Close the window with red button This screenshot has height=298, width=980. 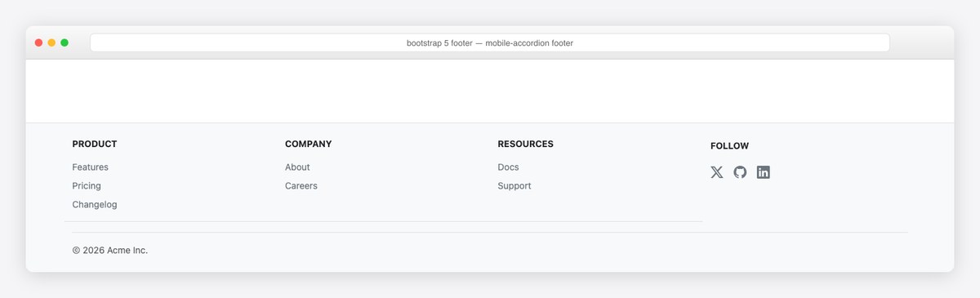pos(38,42)
